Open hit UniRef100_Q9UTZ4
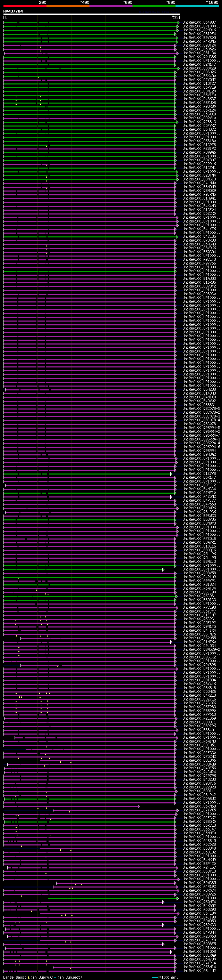The image size is (222, 980). click(199, 45)
